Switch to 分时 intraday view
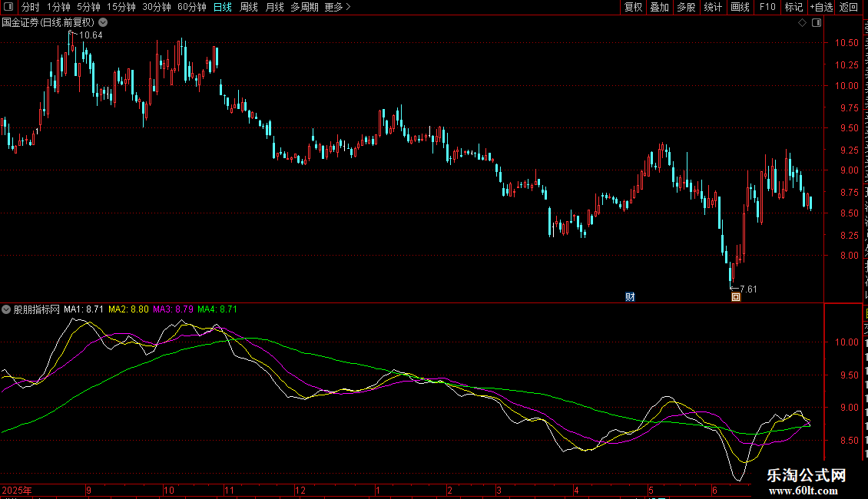Viewport: 868px width, 499px height. coord(31,7)
